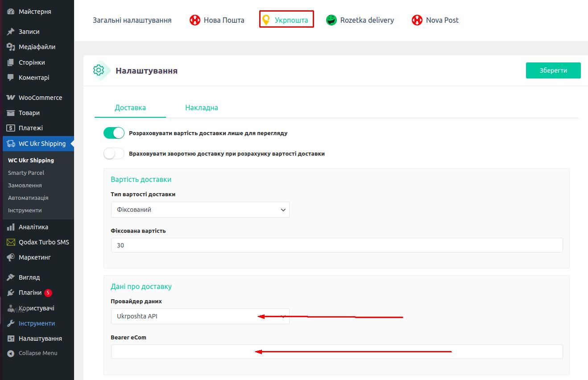Open the Загальні налаштування tab
Image resolution: width=588 pixels, height=380 pixels.
pyautogui.click(x=132, y=20)
